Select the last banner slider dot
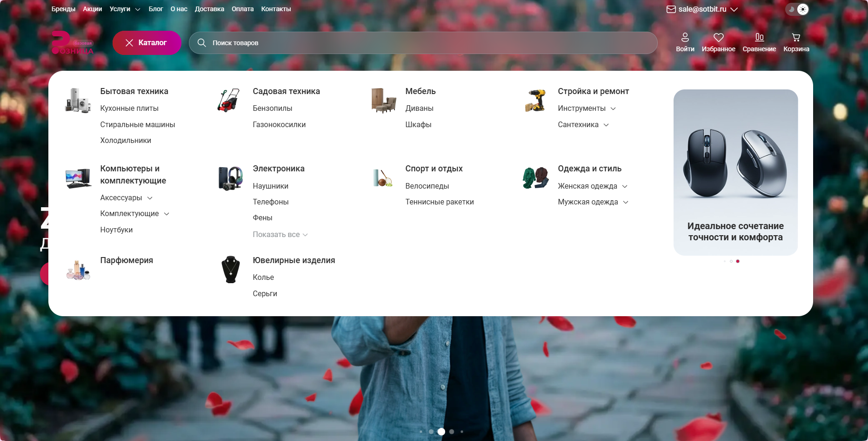The image size is (868, 441). tap(461, 432)
